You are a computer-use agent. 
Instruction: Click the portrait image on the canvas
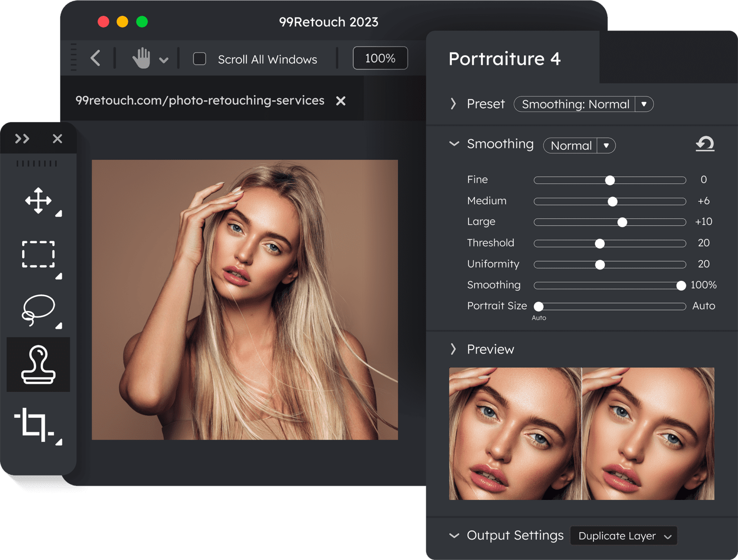[245, 300]
